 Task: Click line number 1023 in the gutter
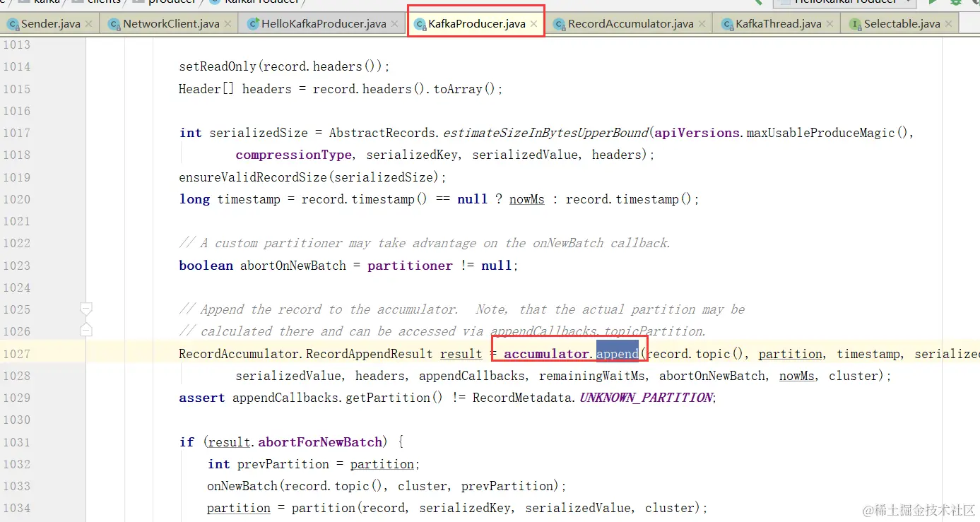pyautogui.click(x=16, y=266)
